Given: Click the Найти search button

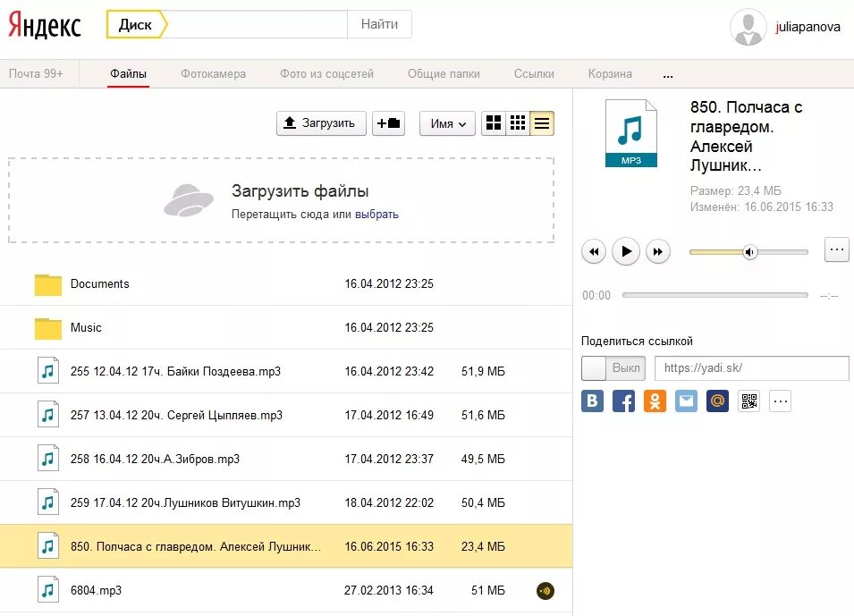Looking at the screenshot, I should click(380, 24).
